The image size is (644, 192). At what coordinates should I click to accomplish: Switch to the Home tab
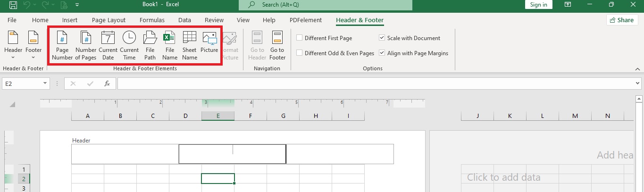pyautogui.click(x=40, y=20)
